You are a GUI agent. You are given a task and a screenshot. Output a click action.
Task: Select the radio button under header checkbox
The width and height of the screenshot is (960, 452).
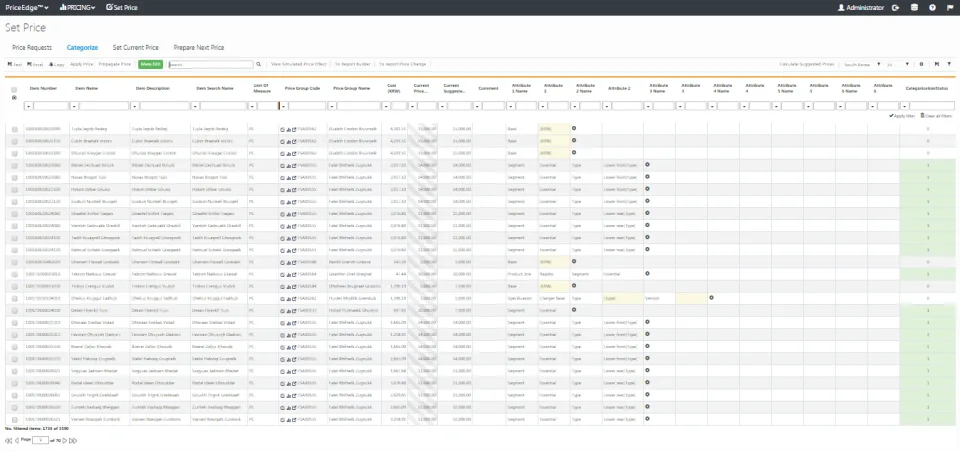[14, 97]
